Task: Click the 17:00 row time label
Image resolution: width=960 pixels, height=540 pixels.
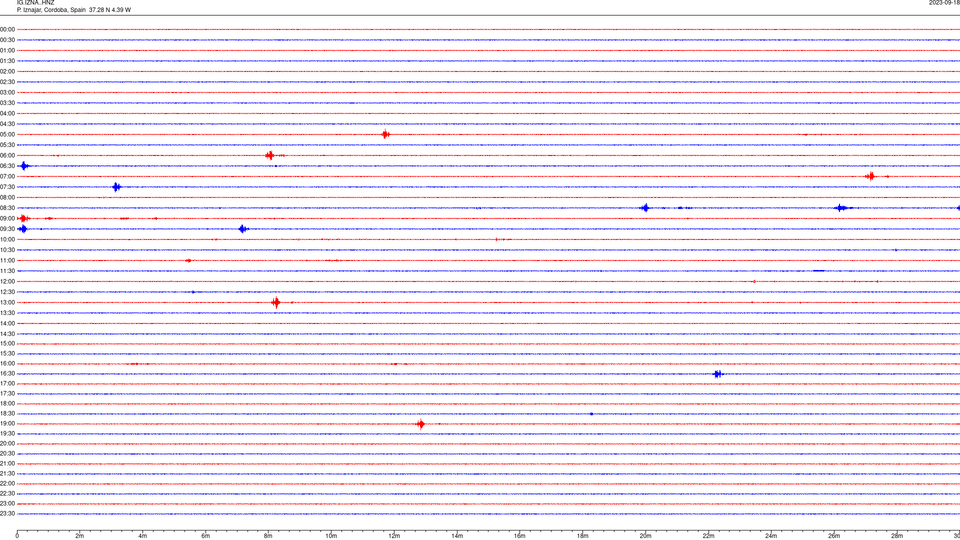Action: pos(7,384)
